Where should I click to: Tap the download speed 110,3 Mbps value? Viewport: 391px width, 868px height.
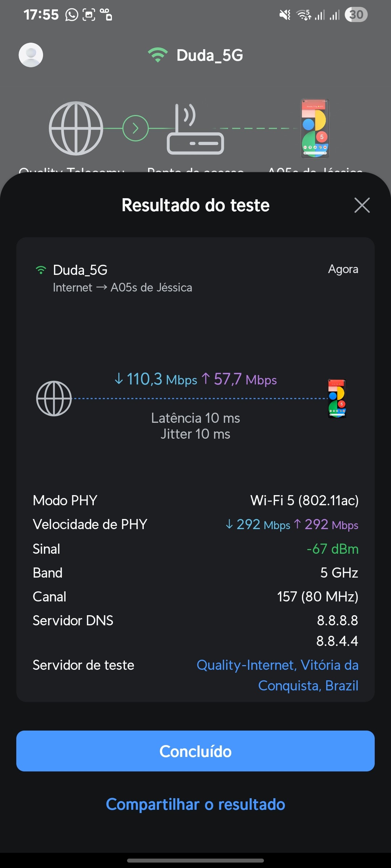click(156, 379)
